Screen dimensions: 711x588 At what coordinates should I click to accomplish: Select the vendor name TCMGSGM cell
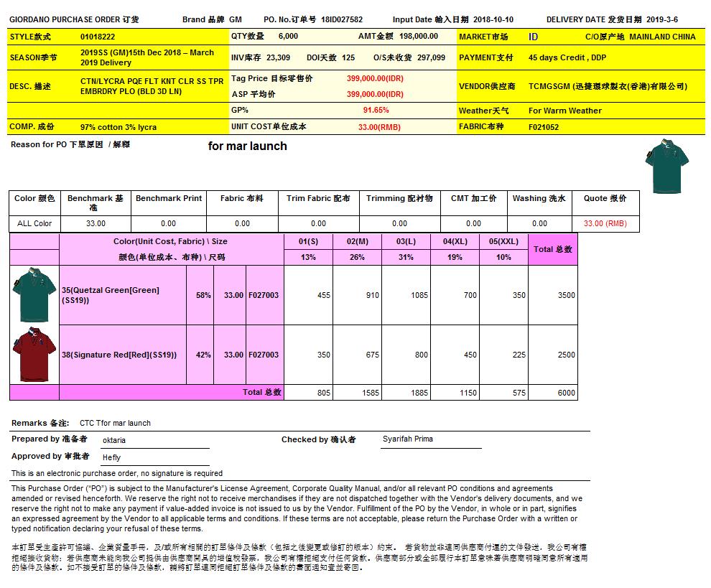coord(607,86)
